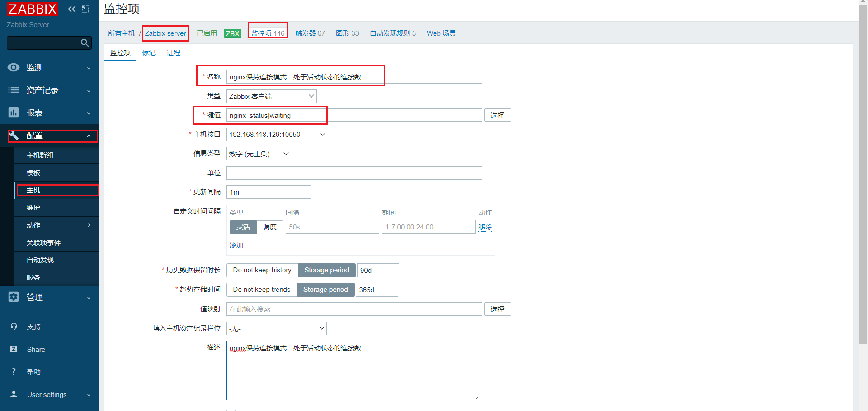Viewport: 868px width, 411px height.
Task: Click the chart icon for 报表
Action: [x=14, y=112]
